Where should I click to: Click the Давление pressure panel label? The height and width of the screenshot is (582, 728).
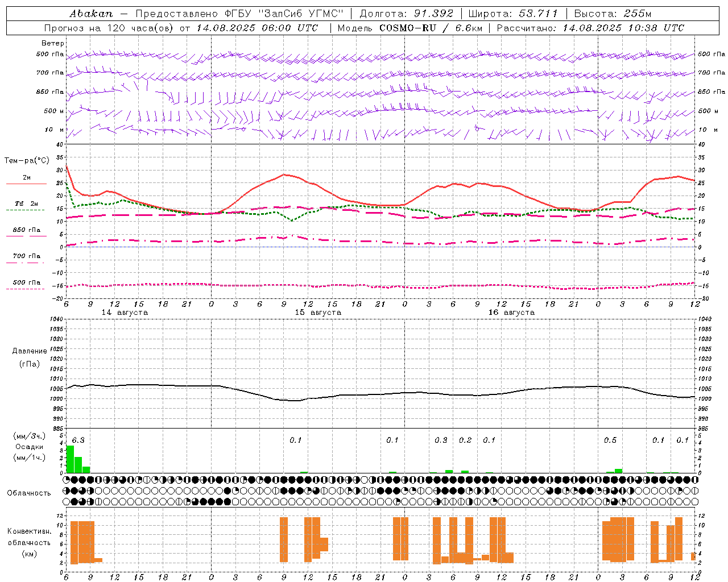30,351
